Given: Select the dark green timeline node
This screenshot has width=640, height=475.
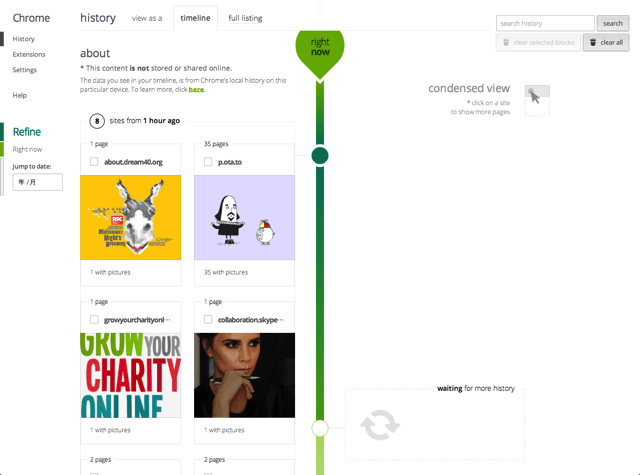Looking at the screenshot, I should click(320, 155).
